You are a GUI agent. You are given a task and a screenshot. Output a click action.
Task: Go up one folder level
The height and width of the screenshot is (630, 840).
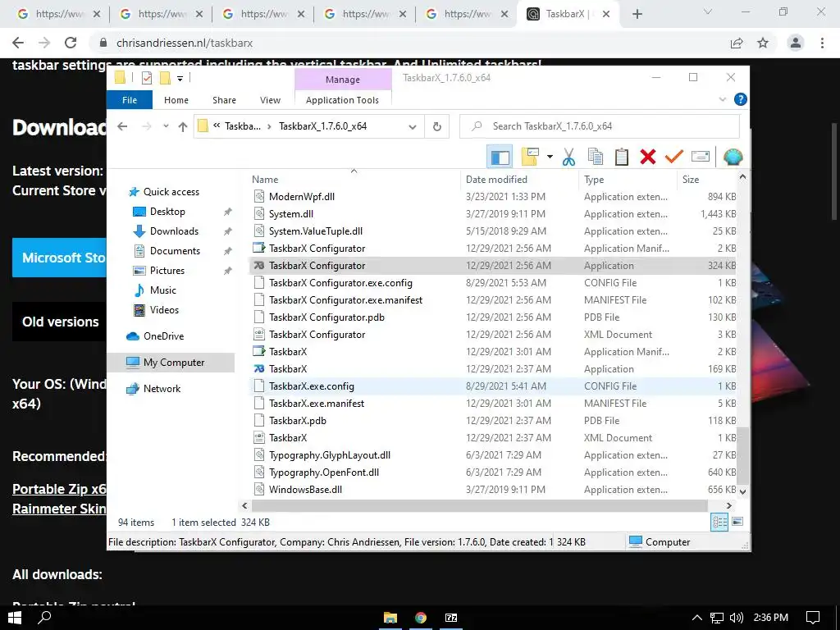click(183, 126)
